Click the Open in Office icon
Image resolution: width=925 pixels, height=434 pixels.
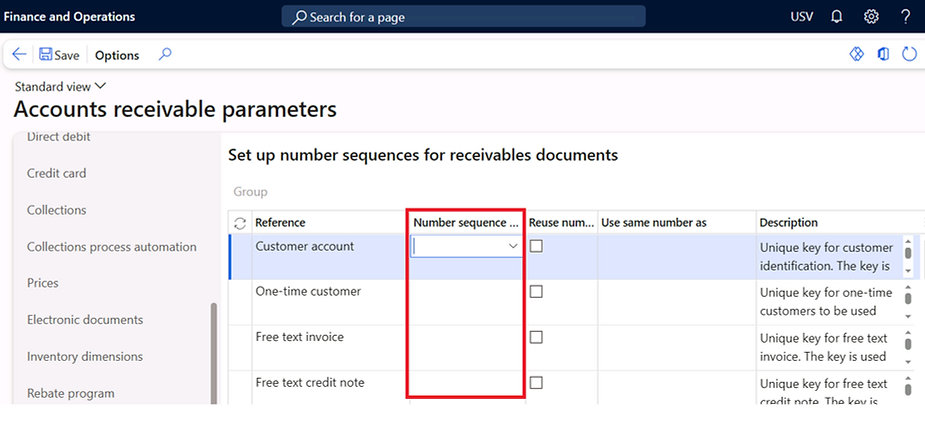click(883, 55)
